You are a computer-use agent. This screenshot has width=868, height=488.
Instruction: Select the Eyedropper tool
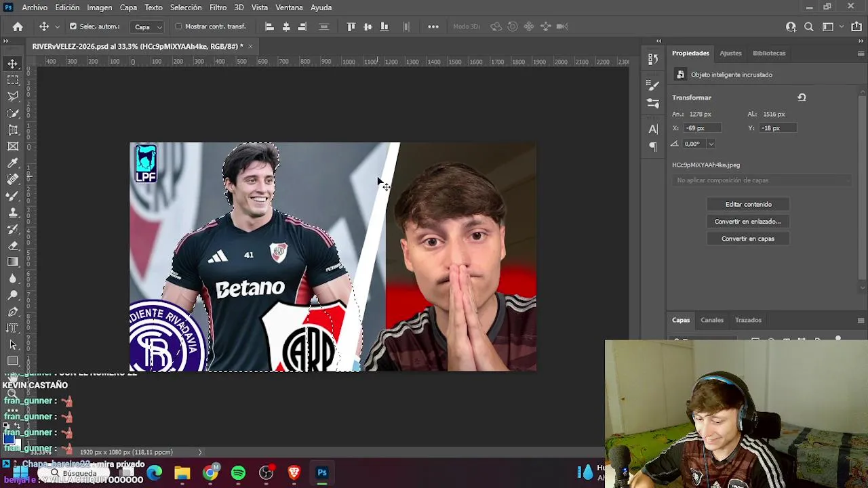click(13, 163)
